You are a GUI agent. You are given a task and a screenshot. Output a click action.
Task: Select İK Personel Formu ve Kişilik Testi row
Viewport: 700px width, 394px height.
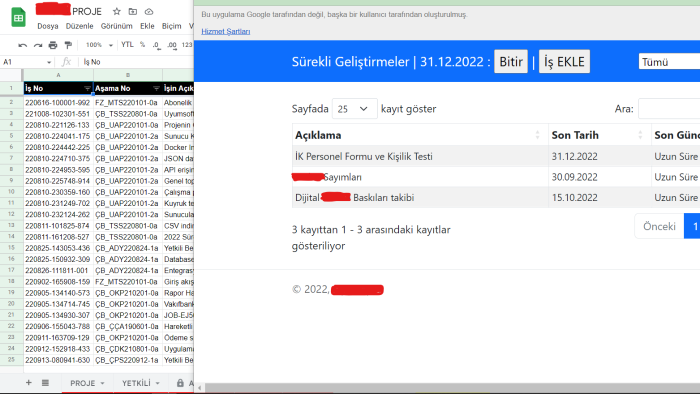point(496,157)
